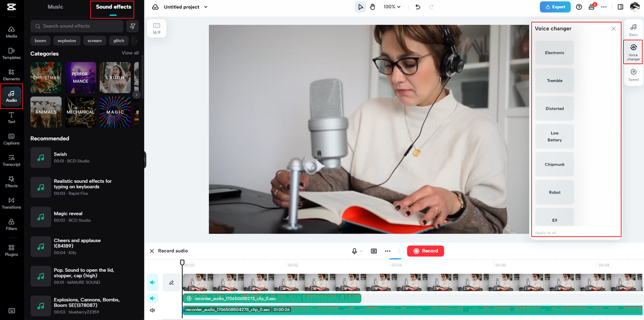Click the CapCut logo icon
Image resolution: width=644 pixels, height=320 pixels.
coord(11,7)
